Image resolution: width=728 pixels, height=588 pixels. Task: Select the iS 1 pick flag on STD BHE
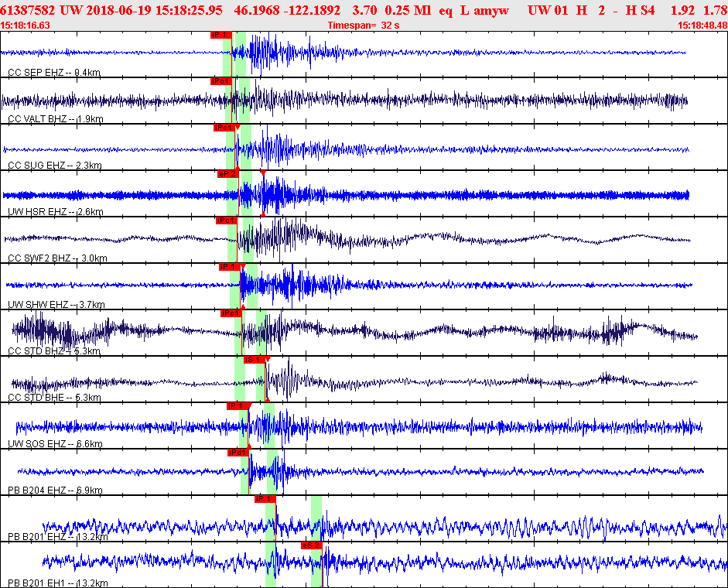click(x=253, y=360)
